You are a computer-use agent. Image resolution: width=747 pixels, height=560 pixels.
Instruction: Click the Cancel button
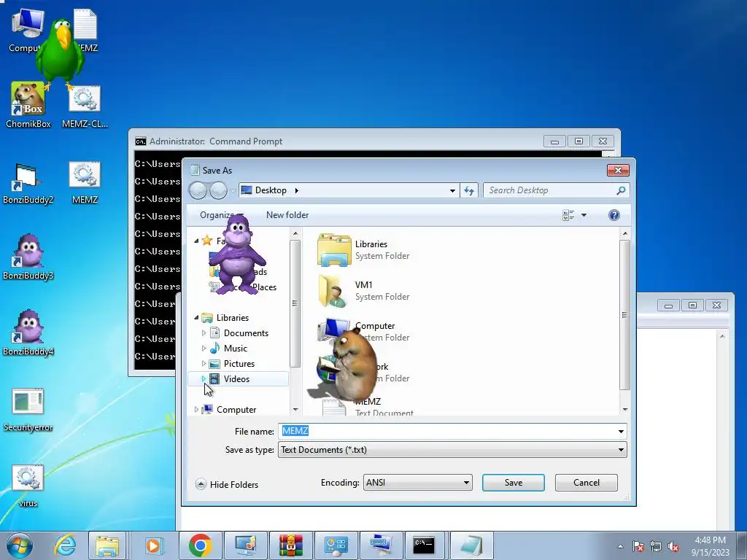[x=586, y=483]
